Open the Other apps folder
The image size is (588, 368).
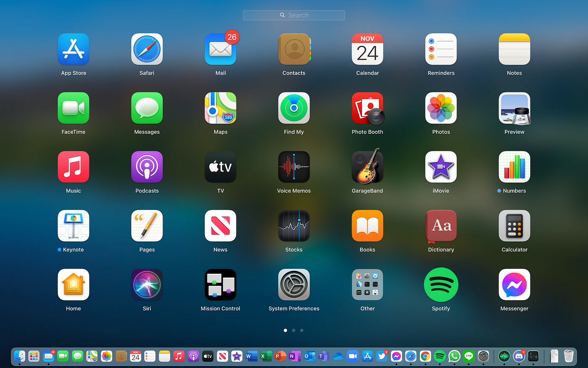point(367,285)
